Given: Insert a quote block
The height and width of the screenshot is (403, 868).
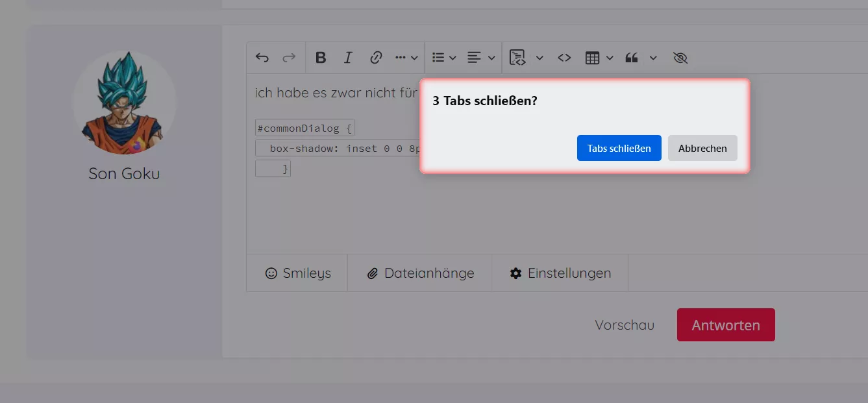Looking at the screenshot, I should tap(632, 58).
